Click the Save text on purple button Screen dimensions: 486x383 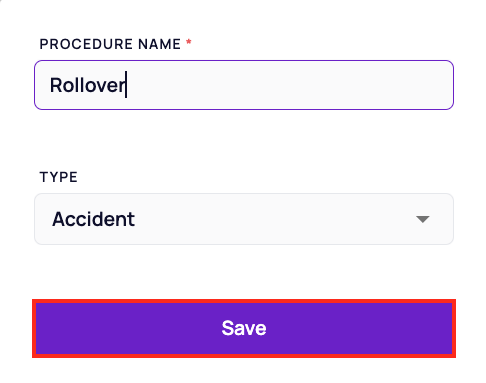(244, 328)
